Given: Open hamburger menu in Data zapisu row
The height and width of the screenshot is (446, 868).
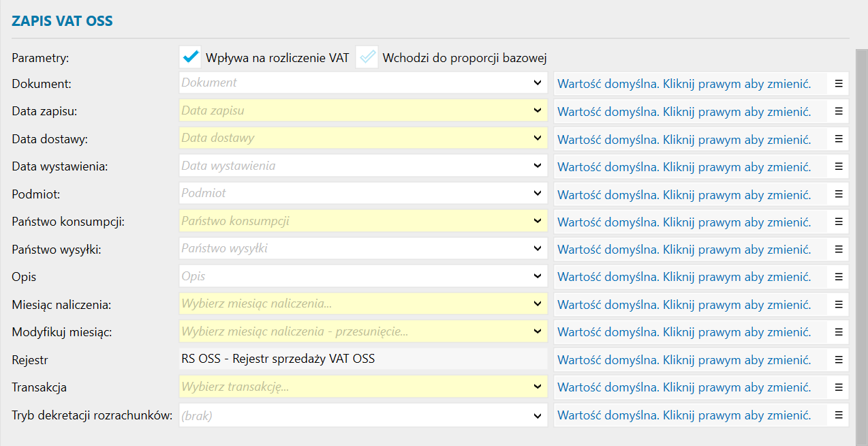Looking at the screenshot, I should coord(839,110).
